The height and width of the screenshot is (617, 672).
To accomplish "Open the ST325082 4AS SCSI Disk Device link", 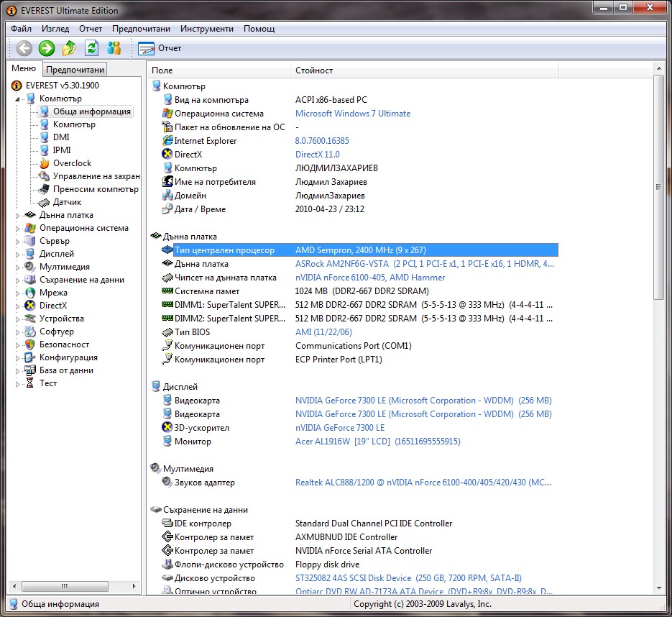I will click(x=408, y=578).
